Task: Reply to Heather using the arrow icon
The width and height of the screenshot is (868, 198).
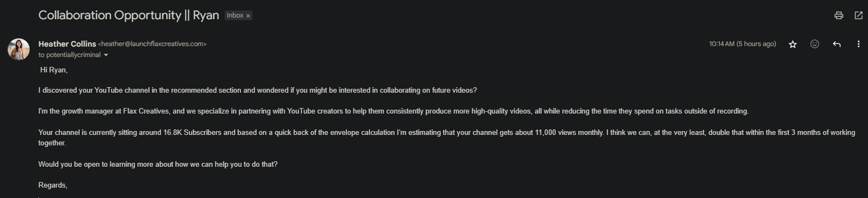Action: 837,44
